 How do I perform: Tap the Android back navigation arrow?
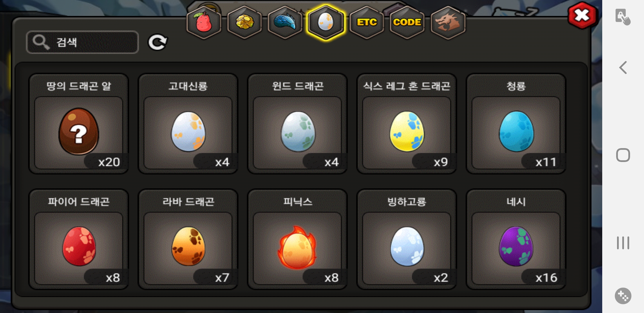point(623,68)
